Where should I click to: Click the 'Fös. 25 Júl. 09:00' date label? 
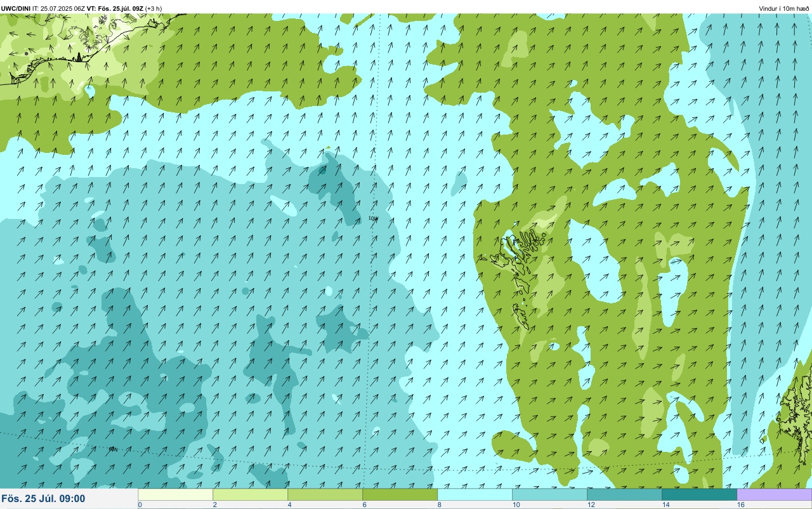[x=43, y=499]
